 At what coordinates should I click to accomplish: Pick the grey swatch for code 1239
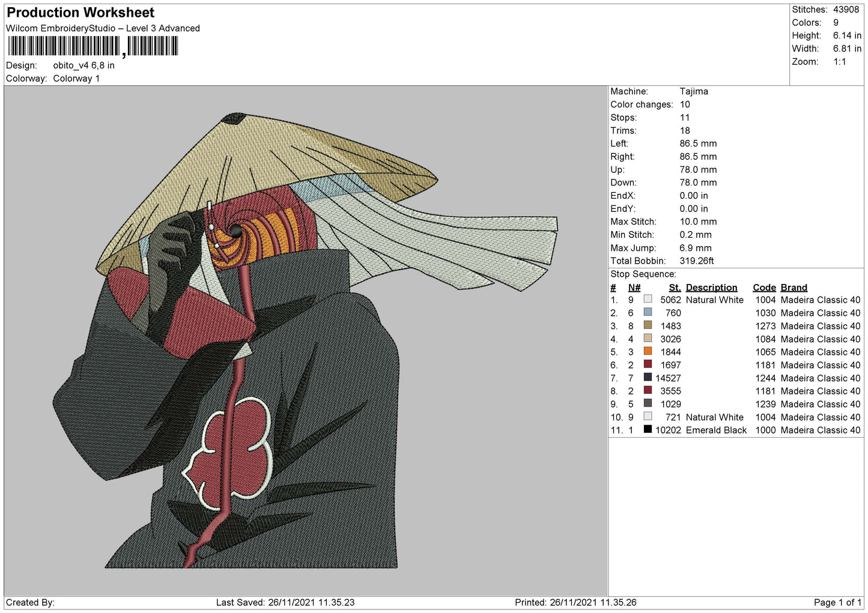[648, 403]
